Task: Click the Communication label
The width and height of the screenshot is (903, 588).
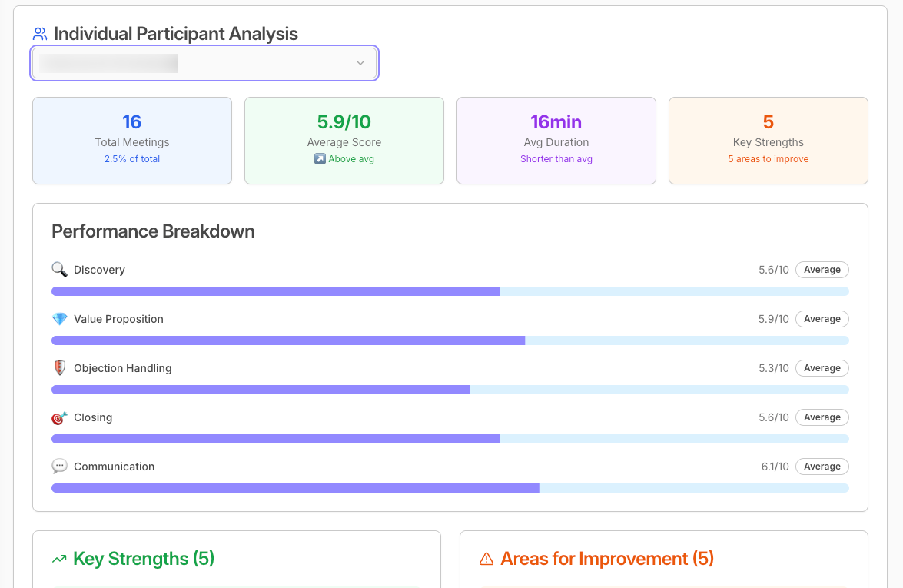Action: point(114,467)
